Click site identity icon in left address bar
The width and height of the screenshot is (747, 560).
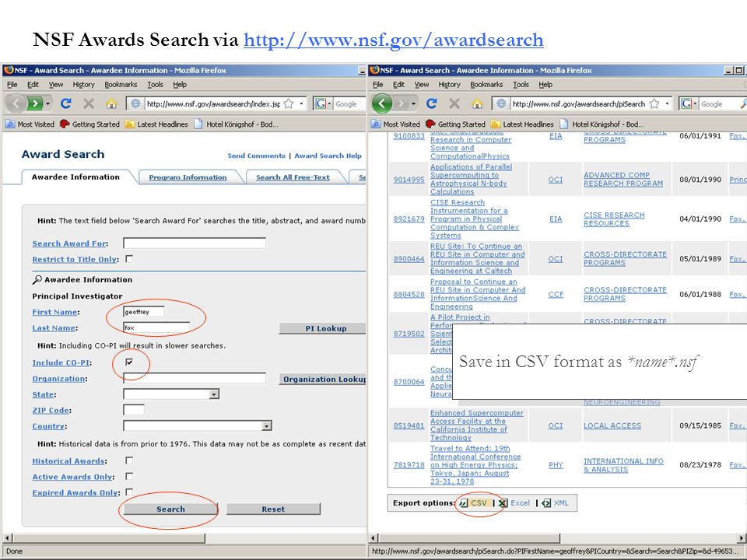[x=135, y=103]
